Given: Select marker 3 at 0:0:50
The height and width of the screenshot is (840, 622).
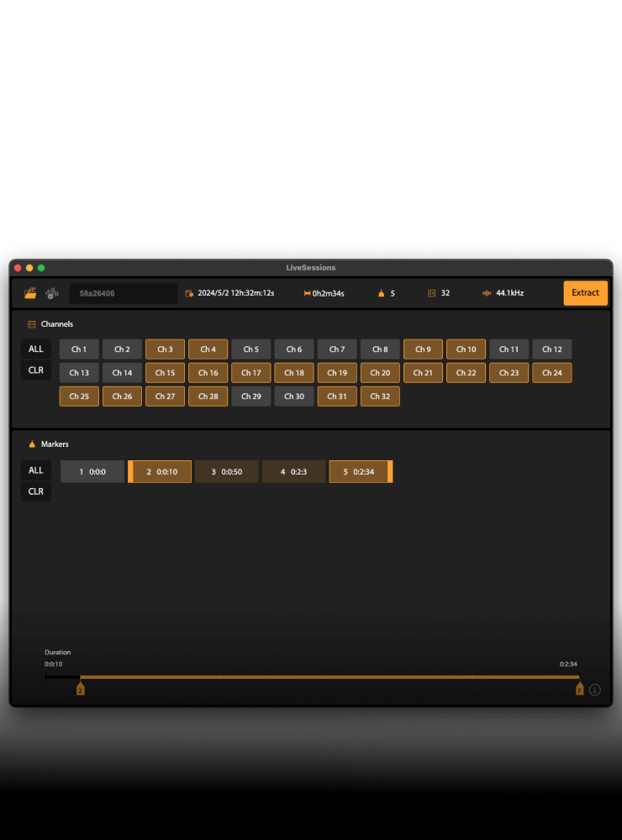Looking at the screenshot, I should 226,472.
